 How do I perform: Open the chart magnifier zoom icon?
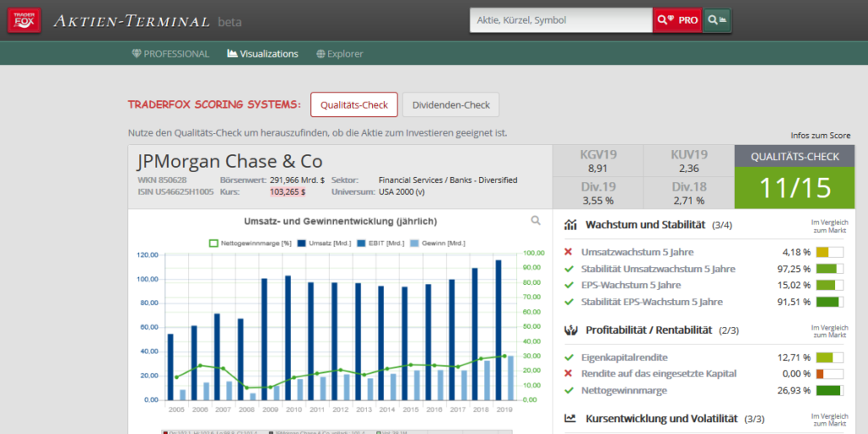click(536, 220)
